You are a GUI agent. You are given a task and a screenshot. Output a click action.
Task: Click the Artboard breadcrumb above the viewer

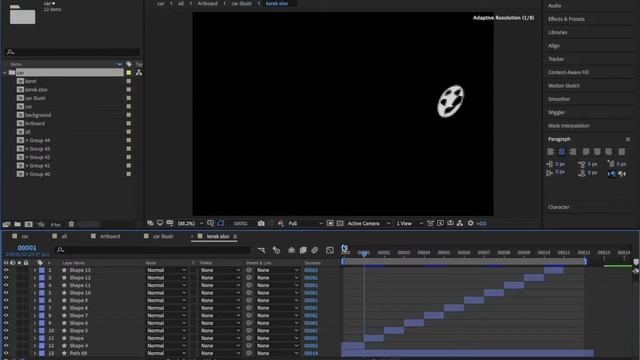pos(207,3)
